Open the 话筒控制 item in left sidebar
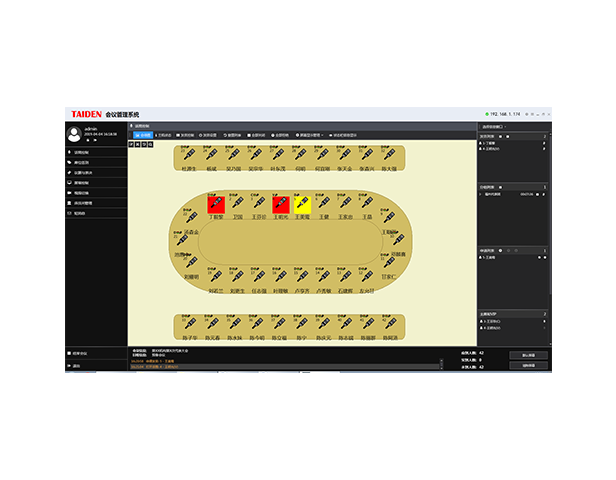Screen dimensions: 616x480 click(82, 152)
